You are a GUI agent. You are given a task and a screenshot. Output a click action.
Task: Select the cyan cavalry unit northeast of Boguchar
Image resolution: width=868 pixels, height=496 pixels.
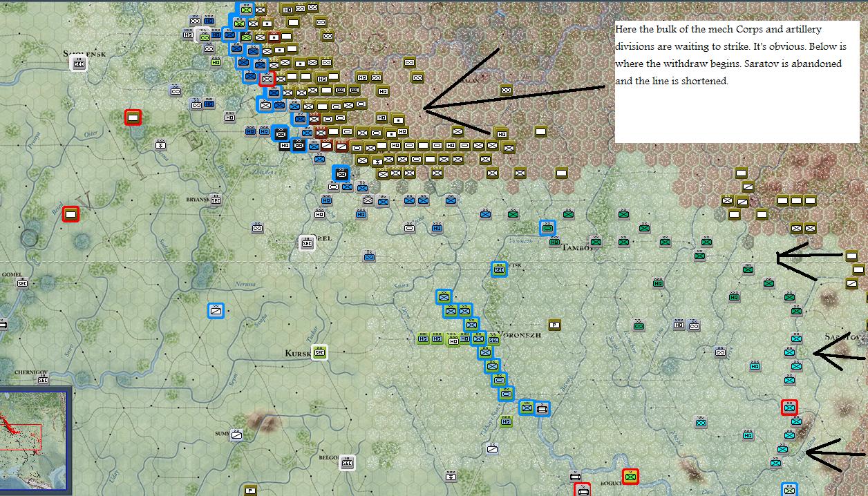click(700, 421)
